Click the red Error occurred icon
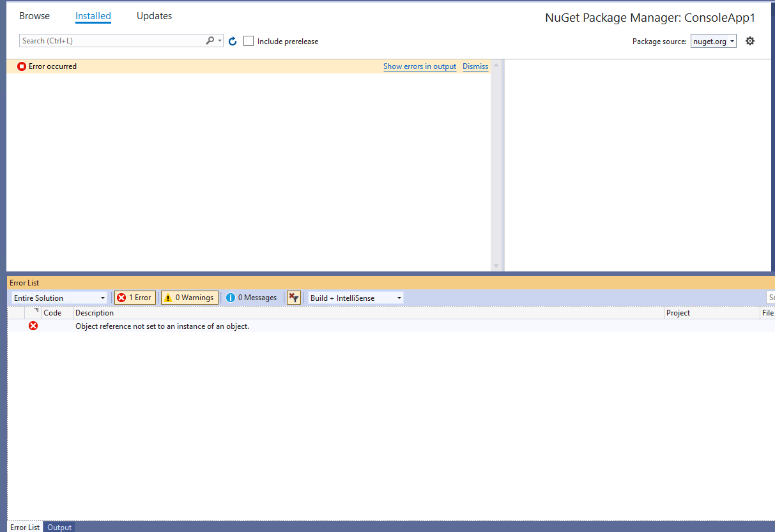775x532 pixels. pyautogui.click(x=22, y=66)
